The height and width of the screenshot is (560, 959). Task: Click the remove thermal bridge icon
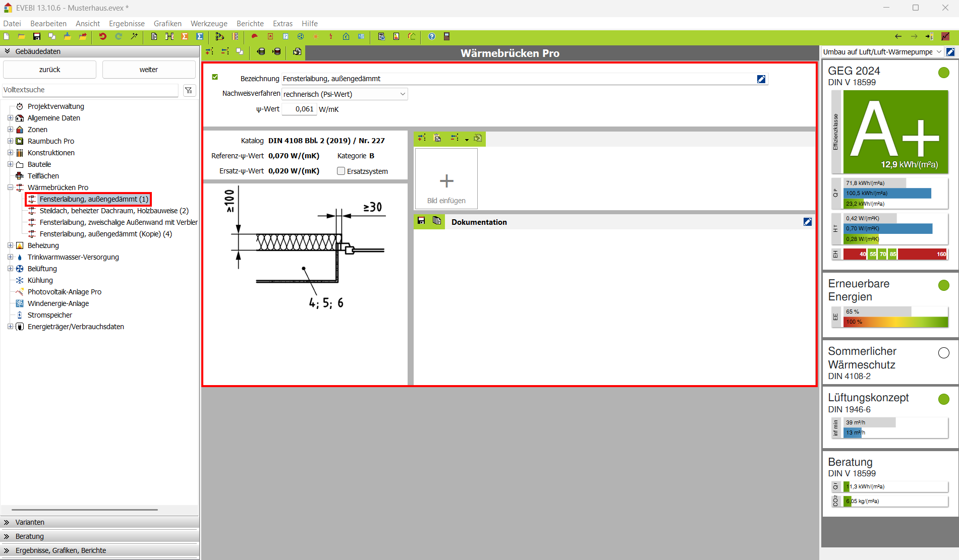[x=225, y=51]
